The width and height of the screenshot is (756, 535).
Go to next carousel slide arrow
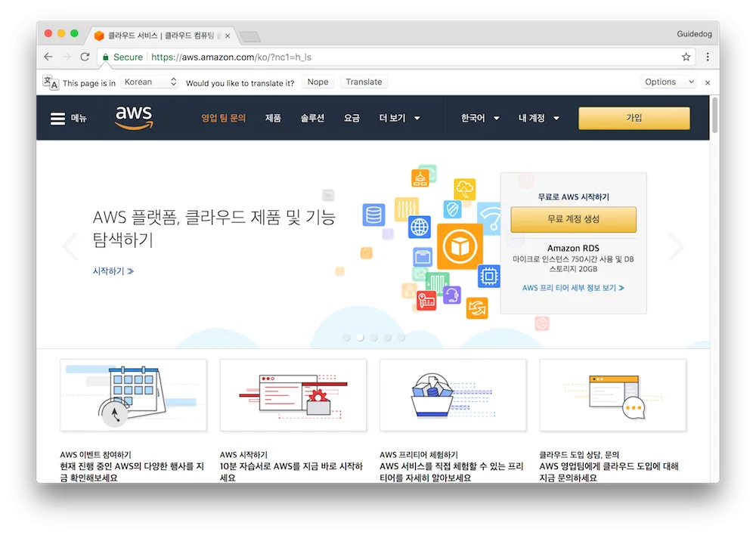(675, 246)
